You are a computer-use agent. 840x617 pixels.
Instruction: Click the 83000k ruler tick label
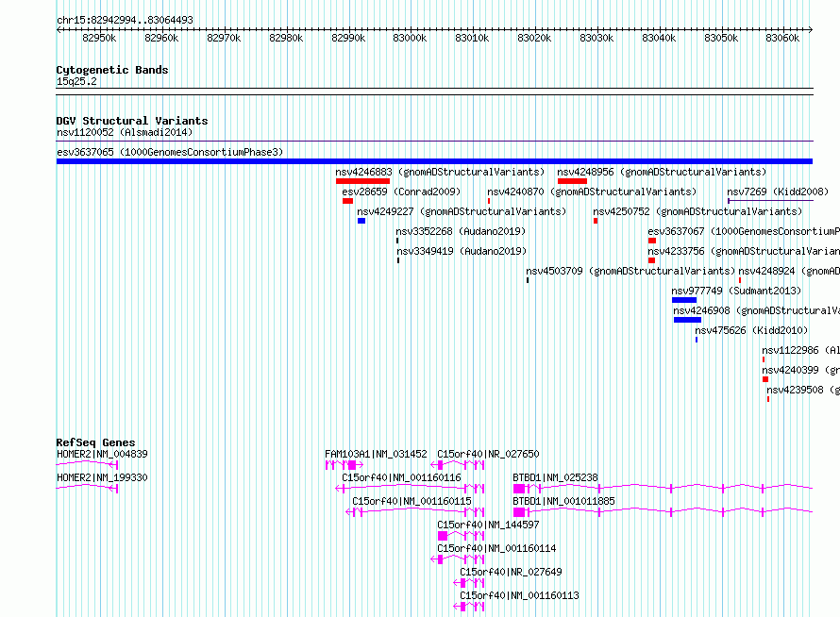[x=410, y=38]
